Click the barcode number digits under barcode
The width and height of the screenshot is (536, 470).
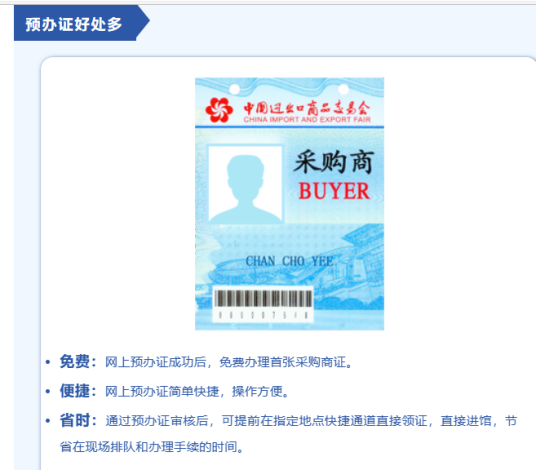tap(263, 315)
